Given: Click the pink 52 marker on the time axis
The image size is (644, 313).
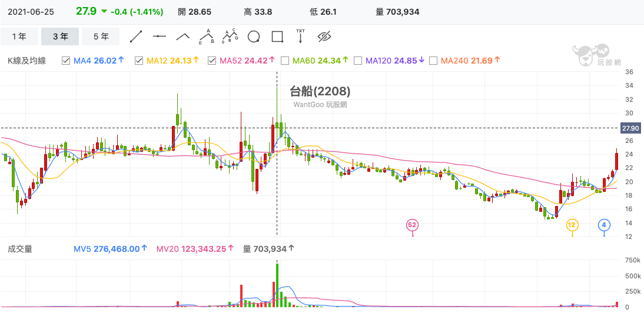Looking at the screenshot, I should [412, 225].
